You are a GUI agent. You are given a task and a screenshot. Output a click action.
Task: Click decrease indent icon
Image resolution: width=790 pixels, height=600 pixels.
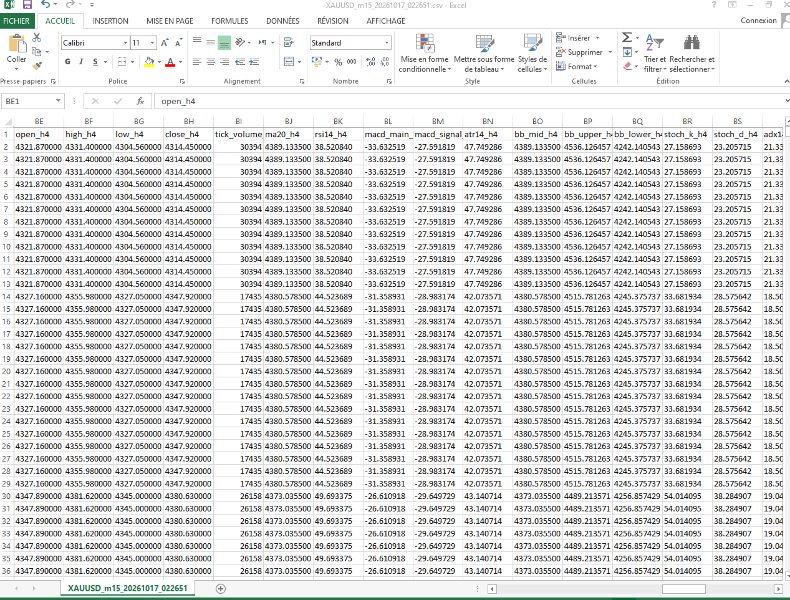pos(240,61)
